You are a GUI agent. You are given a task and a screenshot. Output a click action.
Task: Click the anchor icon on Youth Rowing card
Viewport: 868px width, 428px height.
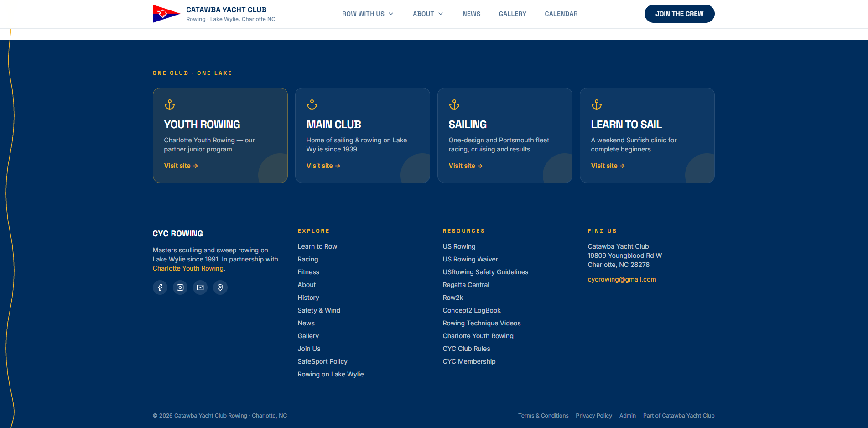pyautogui.click(x=170, y=105)
